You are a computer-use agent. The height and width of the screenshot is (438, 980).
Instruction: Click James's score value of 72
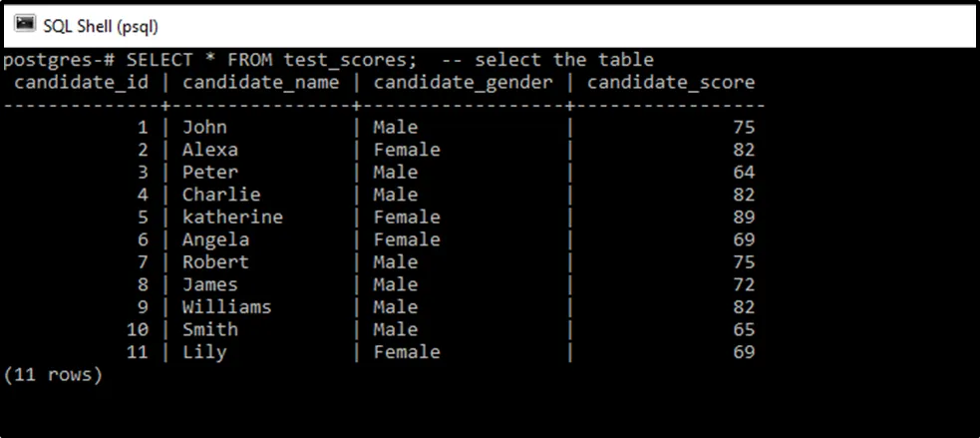tap(743, 285)
